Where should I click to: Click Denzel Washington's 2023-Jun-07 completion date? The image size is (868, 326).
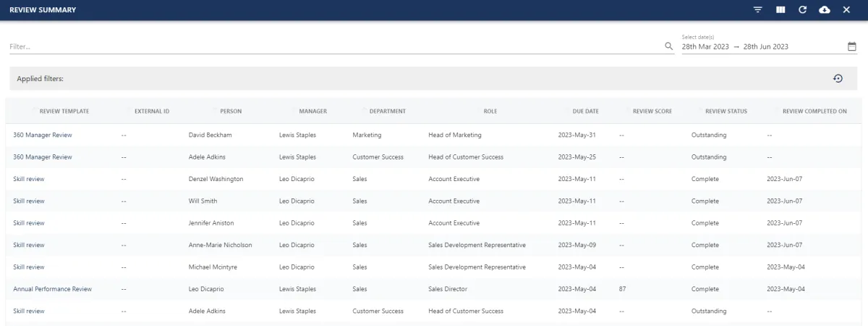click(785, 179)
